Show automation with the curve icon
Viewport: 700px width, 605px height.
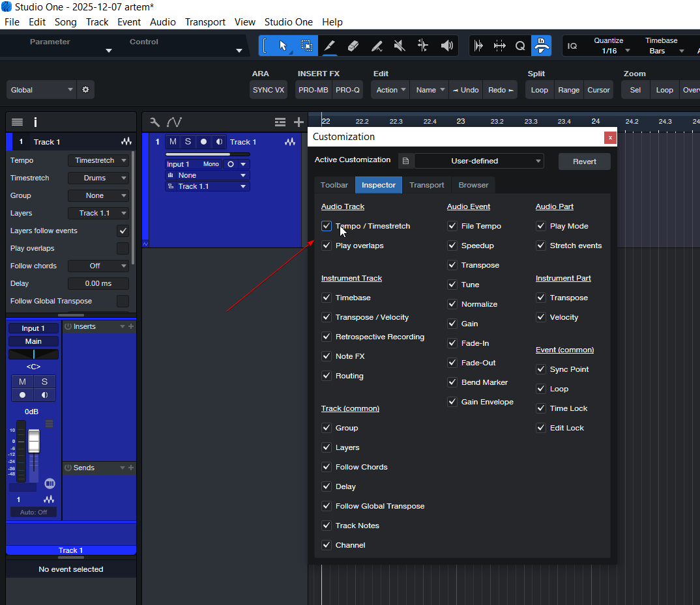[x=174, y=122]
